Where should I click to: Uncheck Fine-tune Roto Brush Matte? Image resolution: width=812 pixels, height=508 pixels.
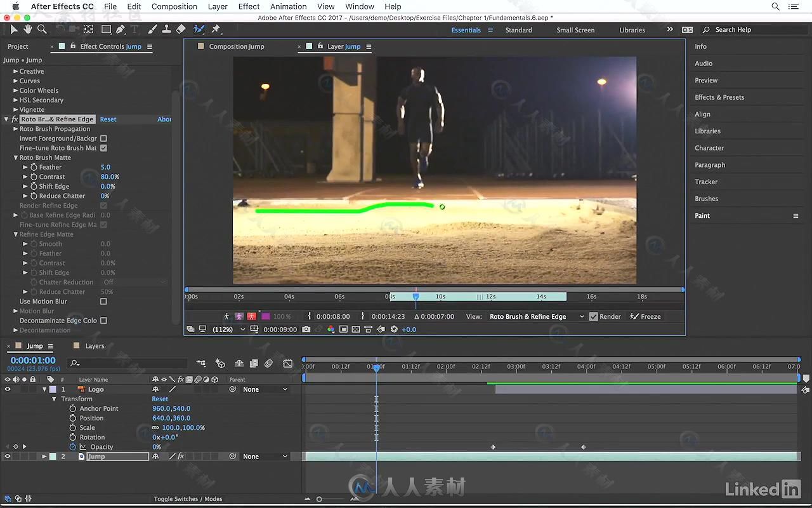pyautogui.click(x=103, y=148)
